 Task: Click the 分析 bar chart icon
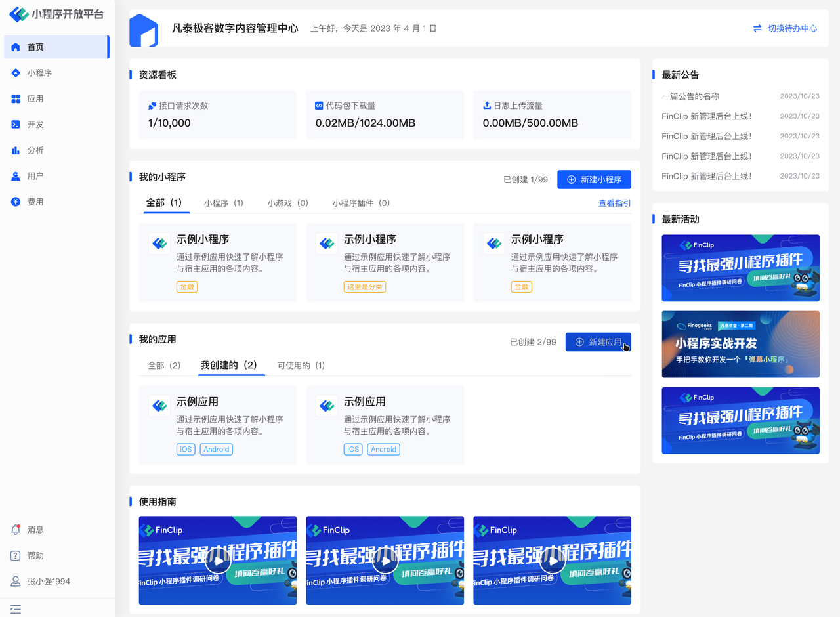click(x=16, y=150)
